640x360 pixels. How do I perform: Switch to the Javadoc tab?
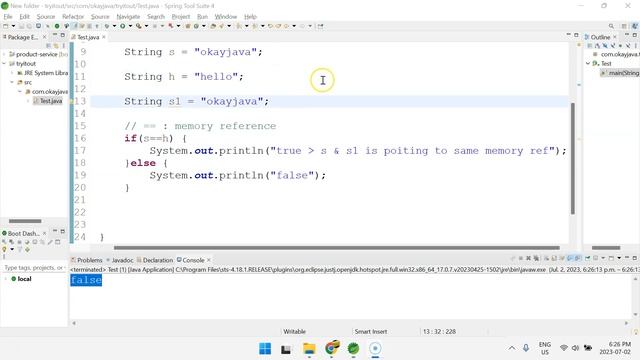point(120,260)
